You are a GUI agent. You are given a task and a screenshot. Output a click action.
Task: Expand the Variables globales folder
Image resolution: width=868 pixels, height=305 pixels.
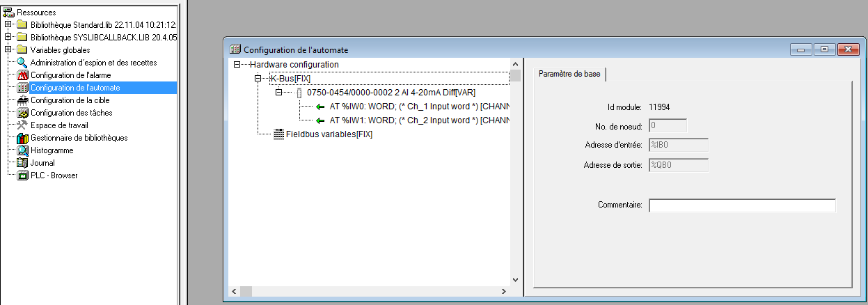coord(8,50)
